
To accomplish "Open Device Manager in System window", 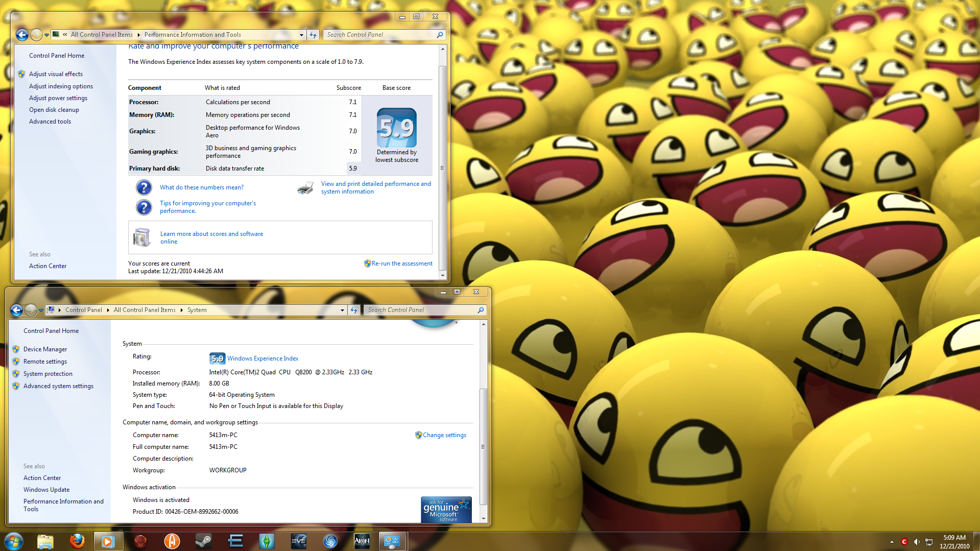I will coord(45,349).
